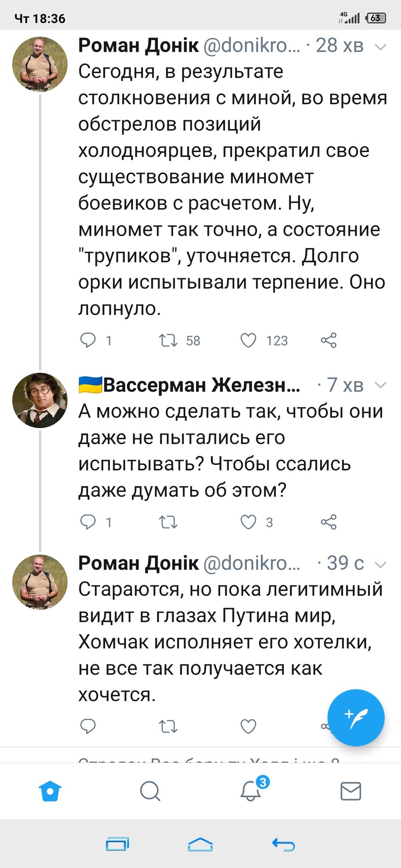
Task: Open the Вассерман Железн... profile name
Action: pos(201,385)
